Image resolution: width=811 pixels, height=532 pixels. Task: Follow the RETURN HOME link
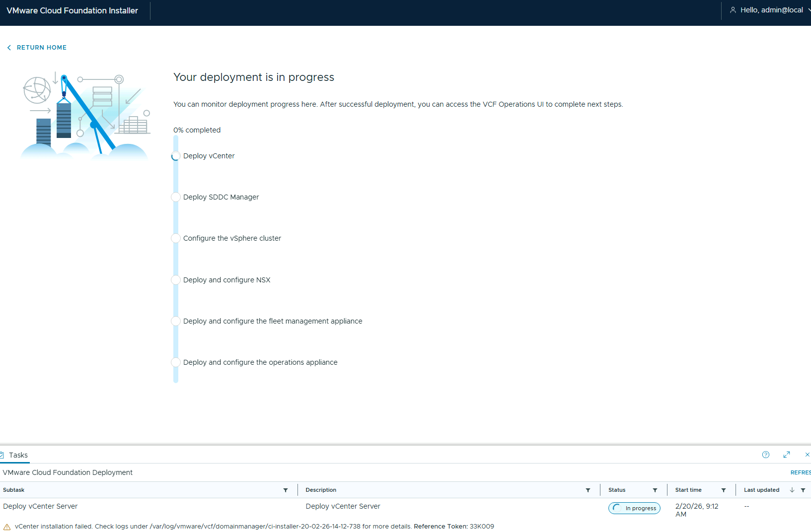coord(42,48)
